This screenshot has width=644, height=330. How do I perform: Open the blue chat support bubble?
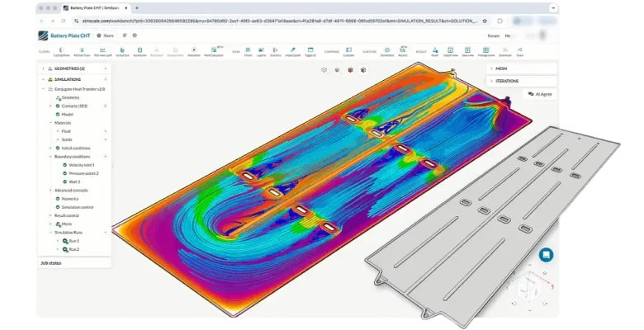coord(546,255)
